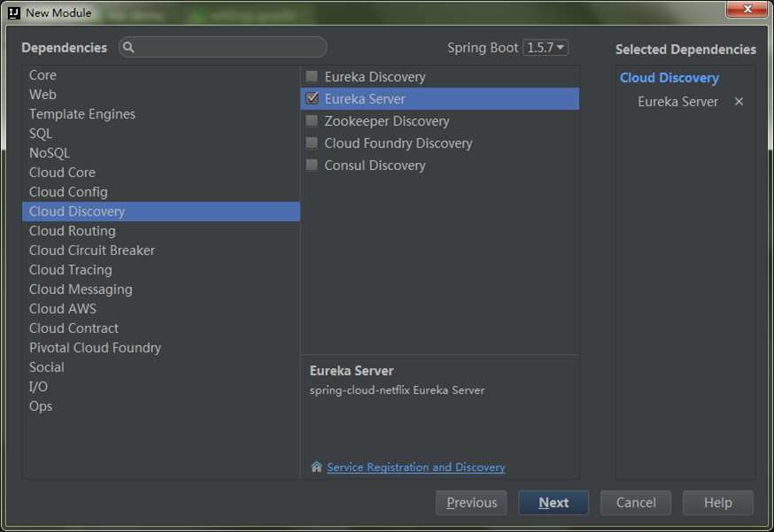The width and height of the screenshot is (774, 532).
Task: Cancel the New Module wizard
Action: (x=636, y=503)
